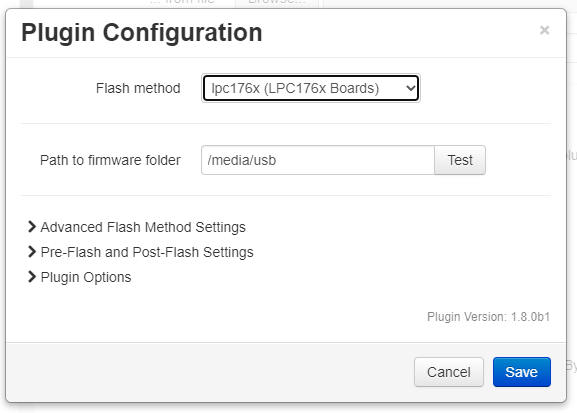This screenshot has width=577, height=413.
Task: Focus the Path to firmware folder field
Action: (318, 160)
